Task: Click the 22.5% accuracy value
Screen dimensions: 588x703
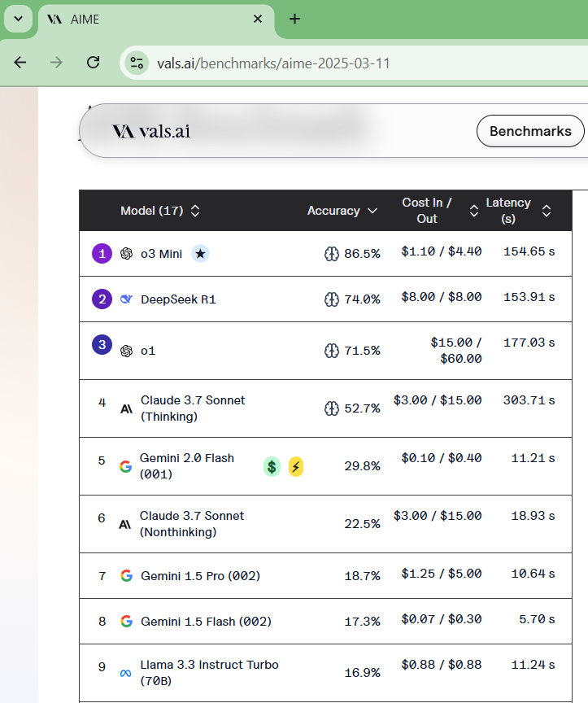Action: (x=362, y=524)
